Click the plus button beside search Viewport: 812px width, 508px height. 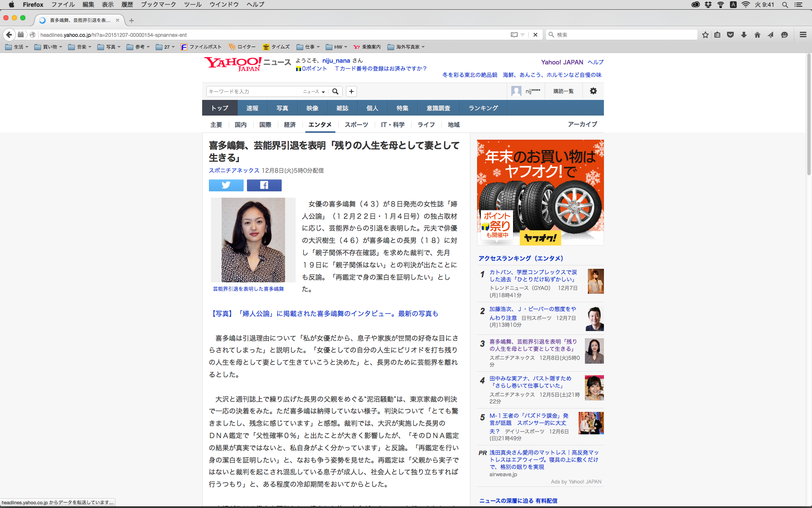pos(351,91)
